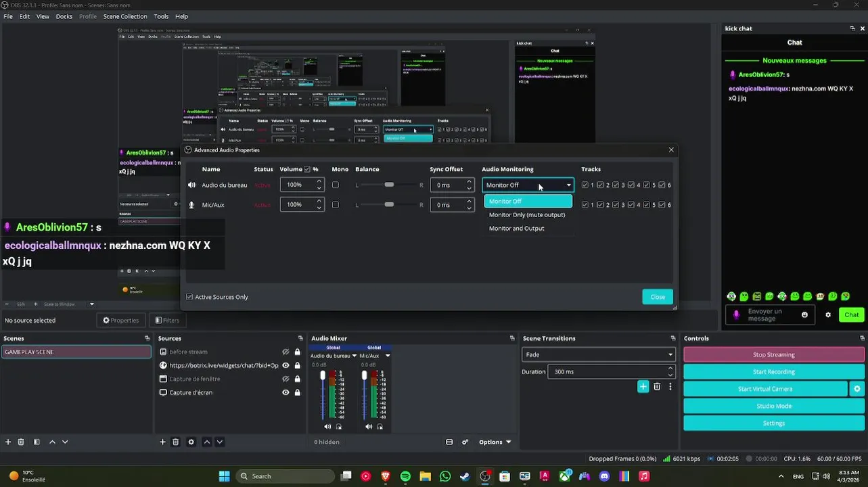Show the before stream source
Screen dimensions: 868x487
point(285,352)
